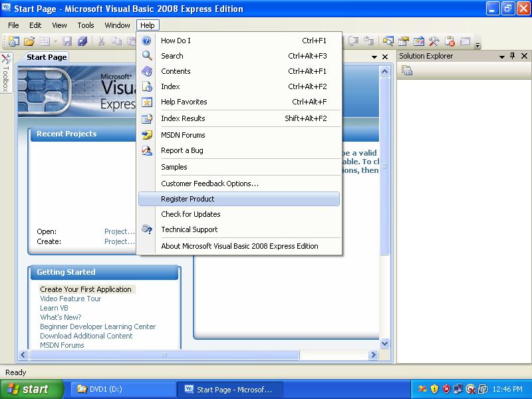Click the Error List toolbar icon
532x399 pixels.
coord(450,41)
